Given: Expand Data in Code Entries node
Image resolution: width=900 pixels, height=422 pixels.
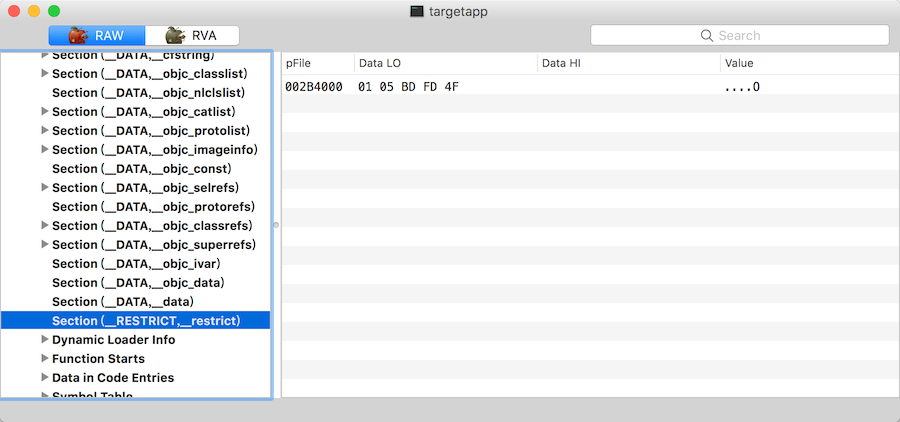Looking at the screenshot, I should [44, 378].
